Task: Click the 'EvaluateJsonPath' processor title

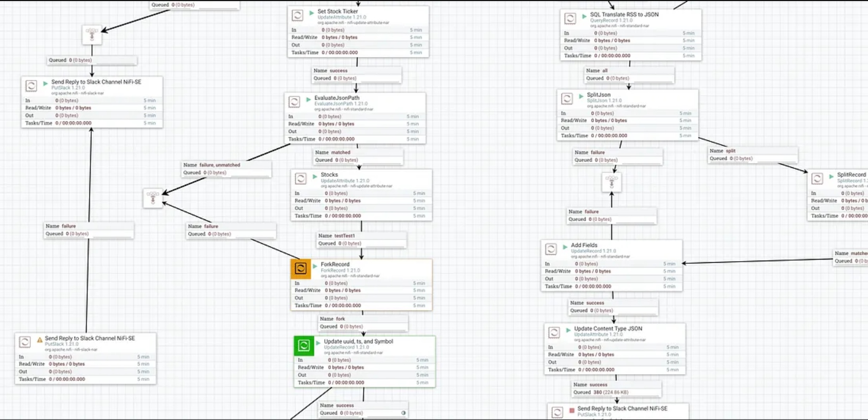Action: tap(337, 98)
